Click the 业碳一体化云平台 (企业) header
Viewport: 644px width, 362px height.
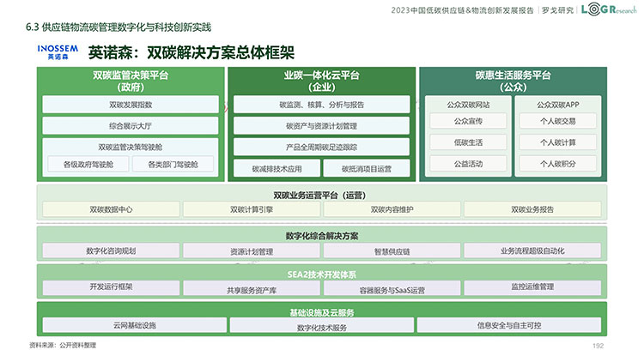pyautogui.click(x=322, y=81)
